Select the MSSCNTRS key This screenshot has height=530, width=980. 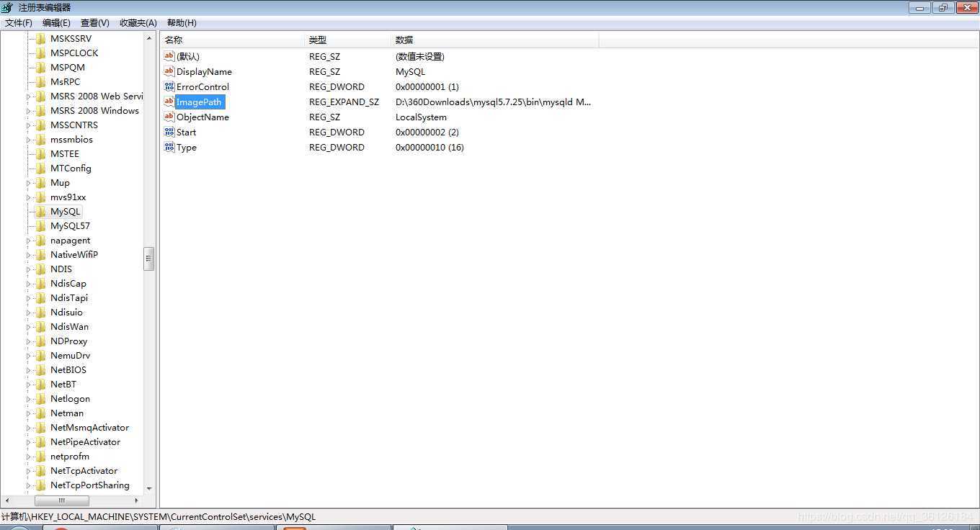tap(74, 125)
